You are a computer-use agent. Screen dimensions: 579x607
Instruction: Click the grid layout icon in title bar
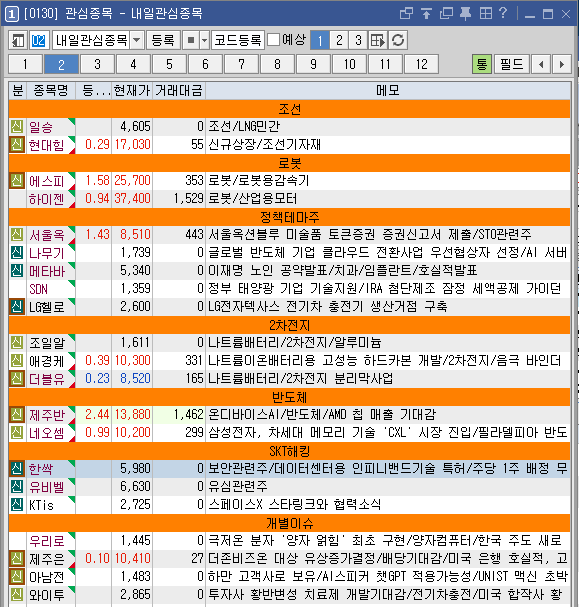(x=485, y=14)
